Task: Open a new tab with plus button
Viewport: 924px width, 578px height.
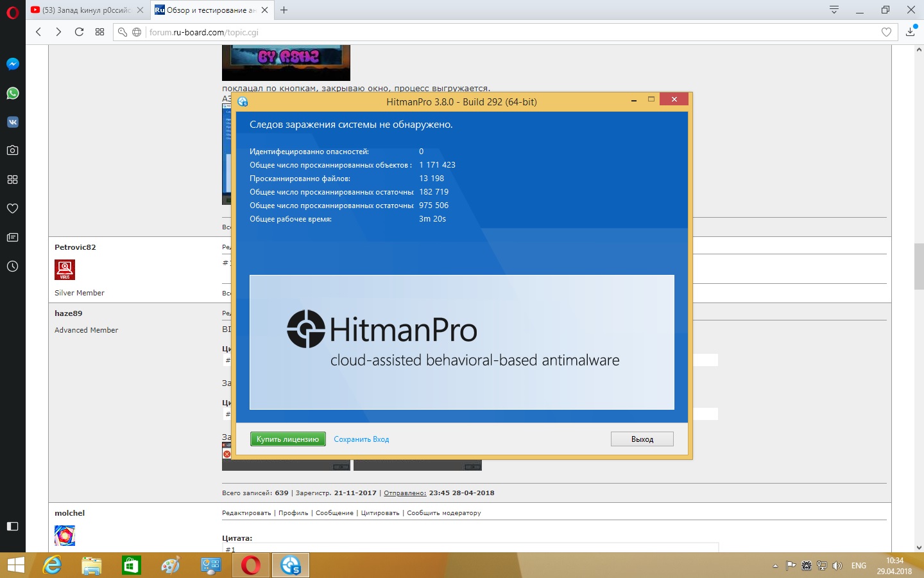Action: [x=284, y=10]
